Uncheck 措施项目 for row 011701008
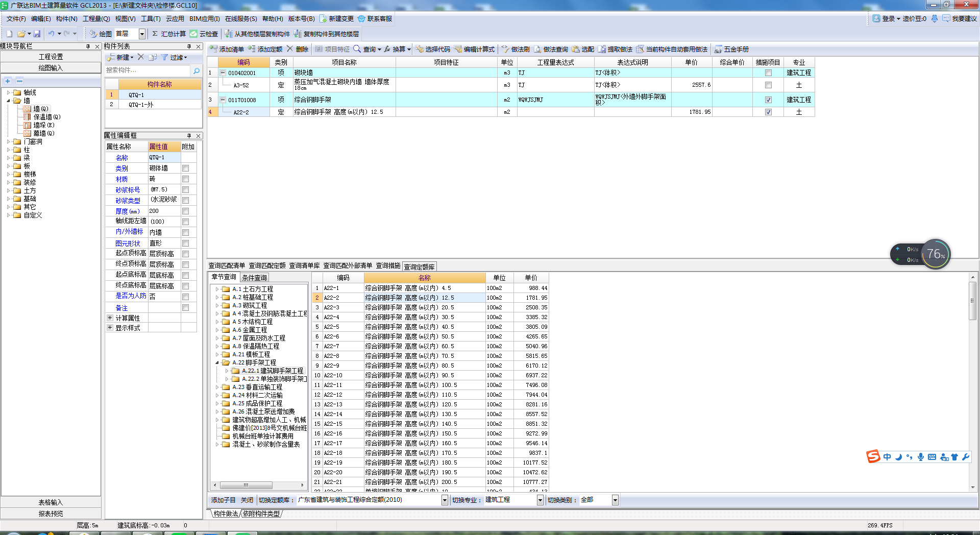Screen dimensions: 980x535 (x=768, y=100)
